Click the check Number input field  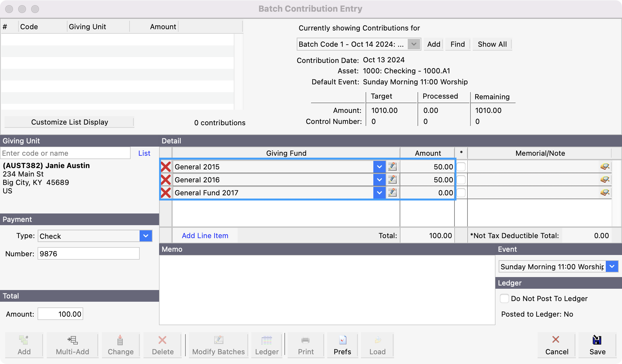tap(88, 254)
